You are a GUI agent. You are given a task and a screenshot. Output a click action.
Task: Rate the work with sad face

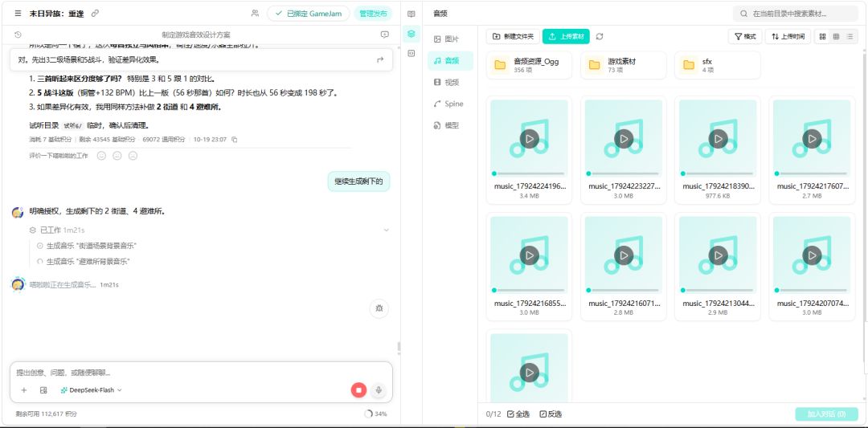click(133, 156)
